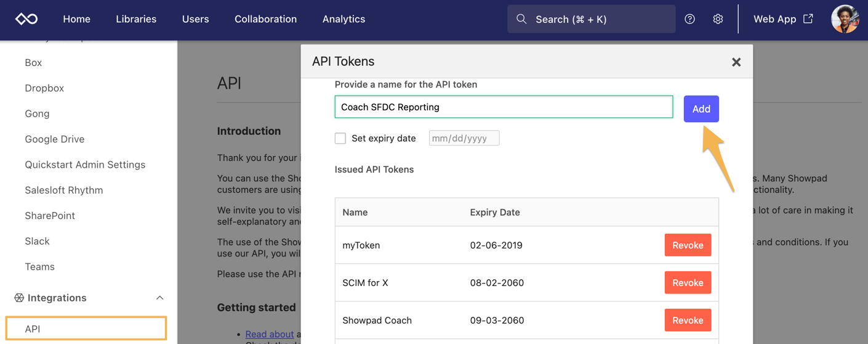The height and width of the screenshot is (344, 868).
Task: Click the Getting started heading
Action: click(x=257, y=307)
